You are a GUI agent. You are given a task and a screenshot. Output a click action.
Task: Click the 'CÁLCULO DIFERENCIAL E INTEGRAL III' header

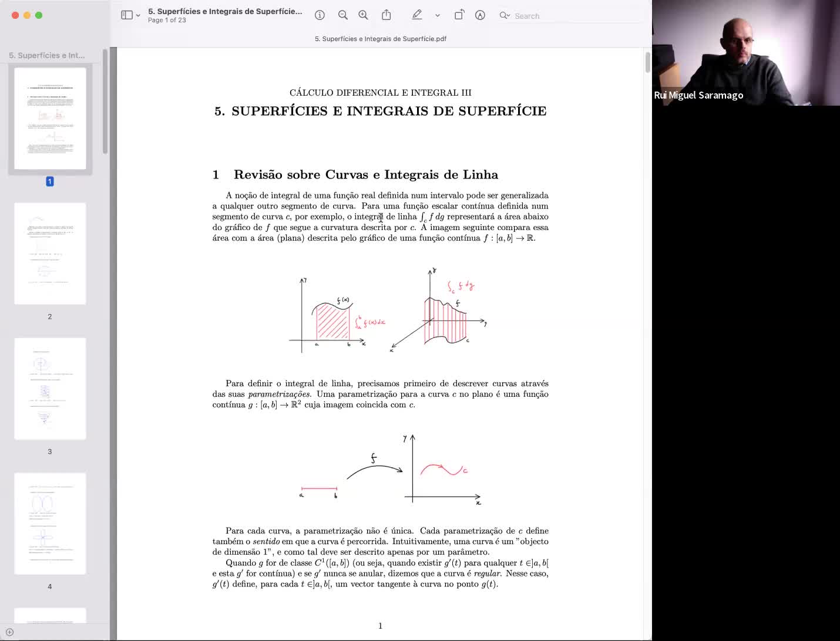click(x=381, y=93)
